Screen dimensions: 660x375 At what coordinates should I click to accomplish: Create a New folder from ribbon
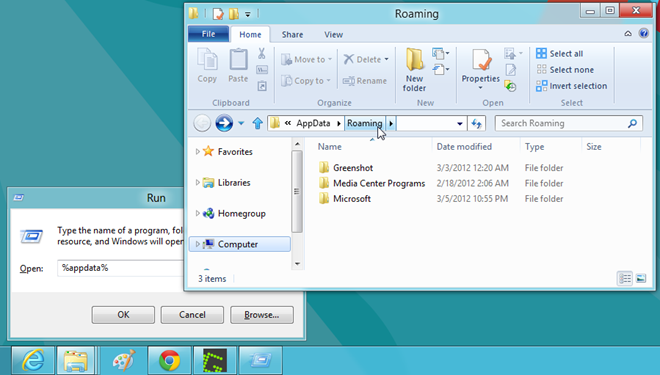click(x=415, y=70)
